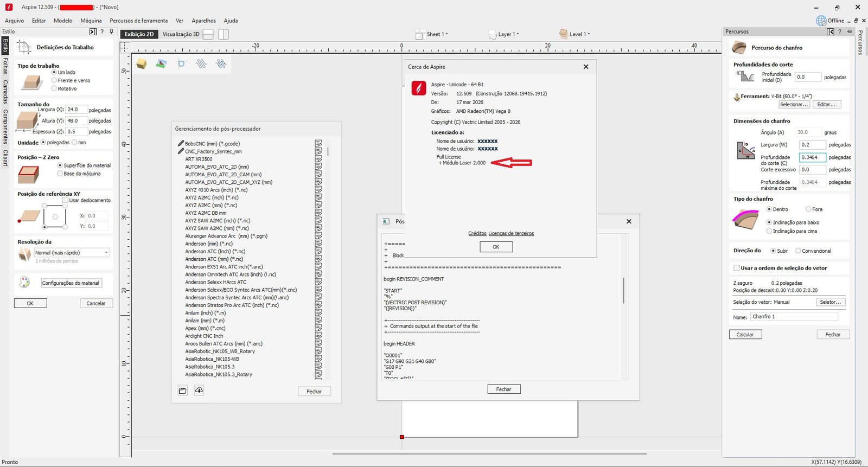Close the Cerca de Aspire dialog
The image size is (868, 467).
[x=586, y=67]
